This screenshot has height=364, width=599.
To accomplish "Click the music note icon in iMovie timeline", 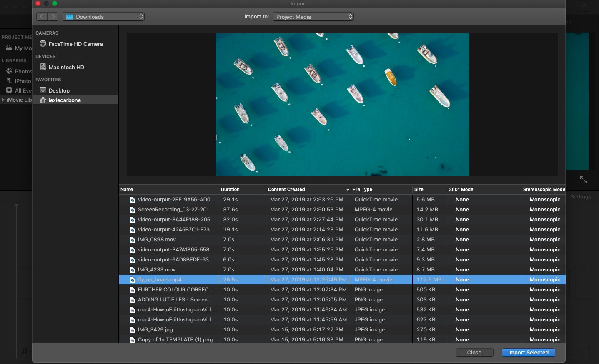I will coord(24,351).
